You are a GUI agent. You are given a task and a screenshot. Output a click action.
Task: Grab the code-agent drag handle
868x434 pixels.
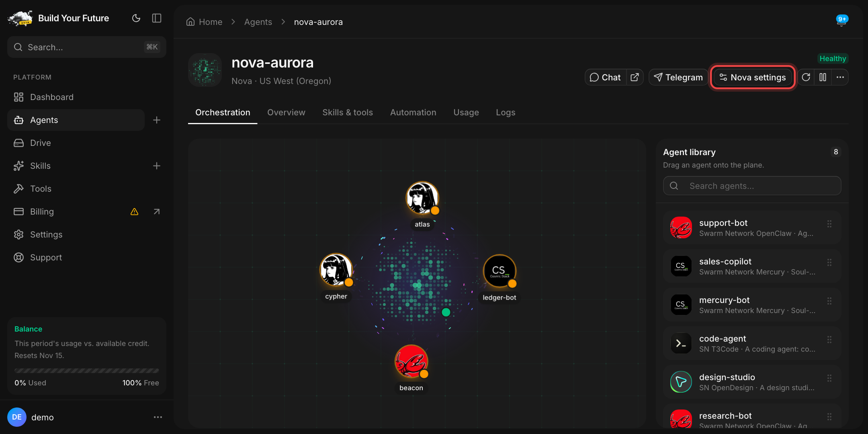[x=829, y=340]
